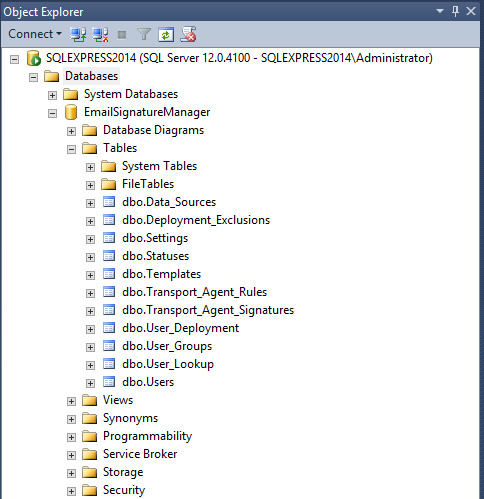Screen dimensions: 484x499
Task: Select the FileTables folder label
Action: [148, 184]
